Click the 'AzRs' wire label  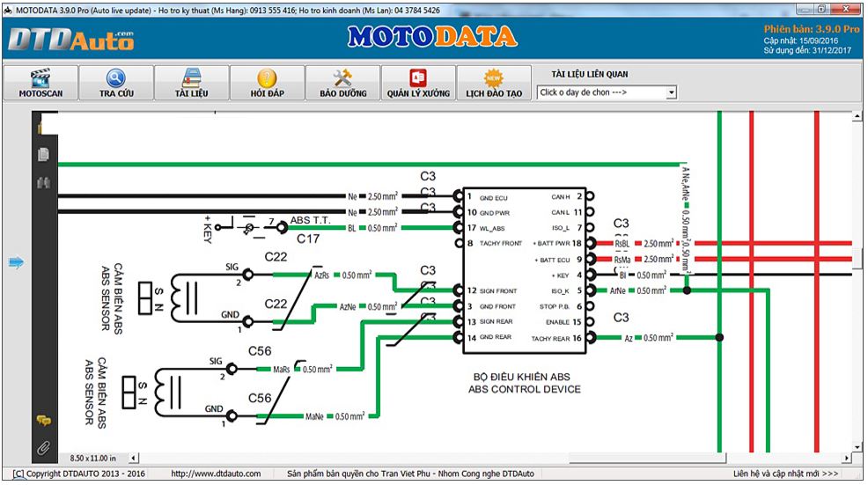pos(321,276)
